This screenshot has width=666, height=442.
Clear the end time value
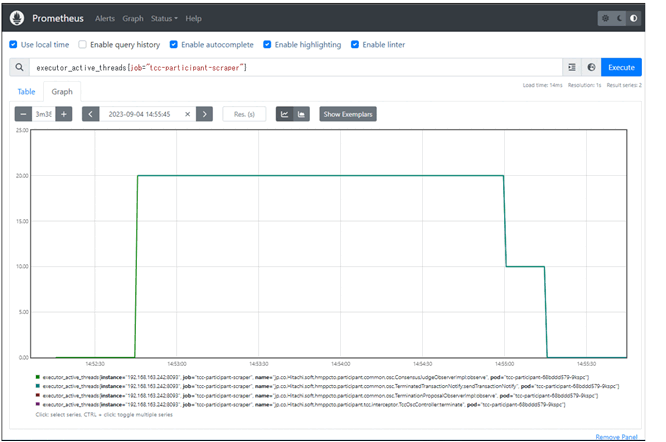187,114
